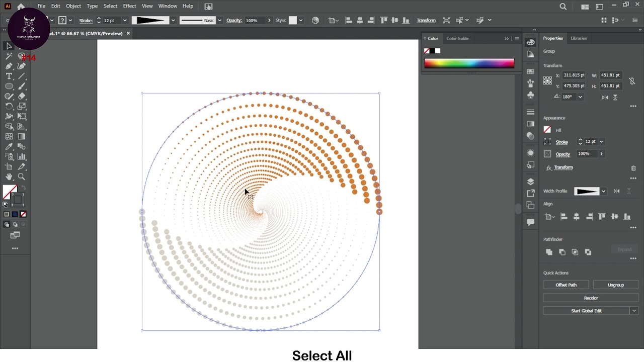Reset default fill and stroke
The width and height of the screenshot is (644, 362).
point(6,204)
